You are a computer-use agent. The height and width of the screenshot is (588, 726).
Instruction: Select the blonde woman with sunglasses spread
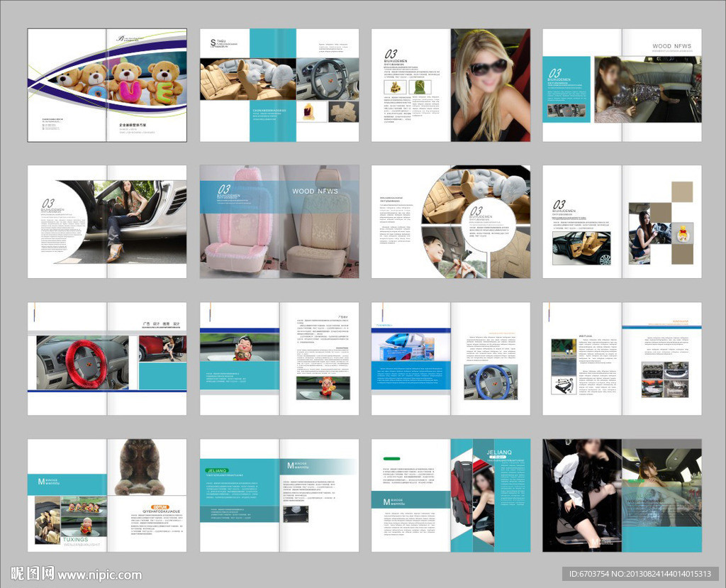[x=450, y=85]
